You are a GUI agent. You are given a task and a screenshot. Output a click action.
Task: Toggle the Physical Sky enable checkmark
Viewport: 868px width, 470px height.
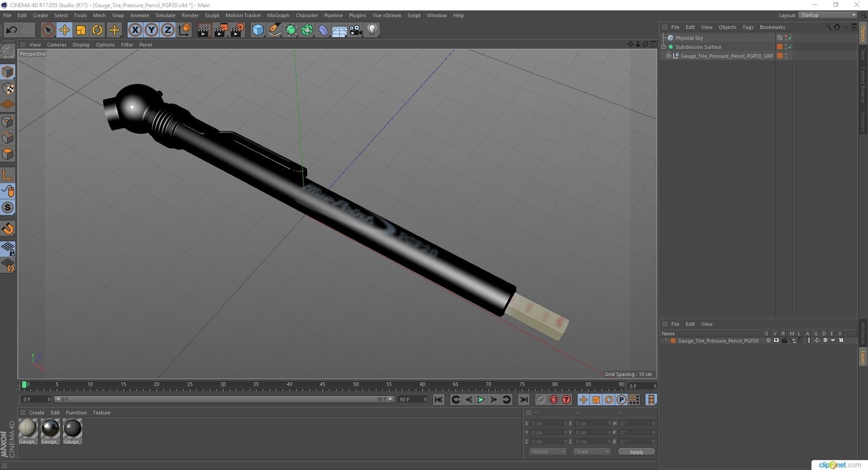pos(790,38)
